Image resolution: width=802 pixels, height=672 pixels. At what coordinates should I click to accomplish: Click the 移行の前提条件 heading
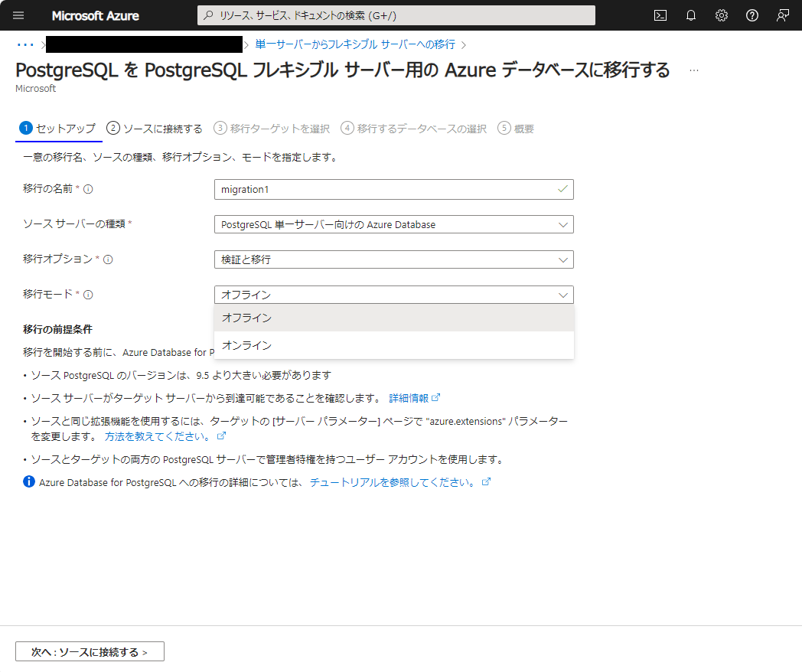[58, 329]
